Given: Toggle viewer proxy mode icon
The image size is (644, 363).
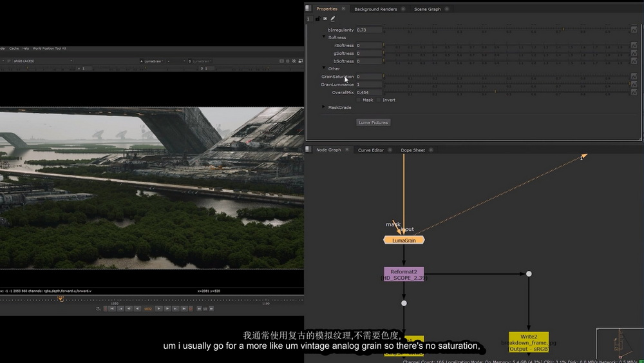Looking at the screenshot, I should [300, 61].
